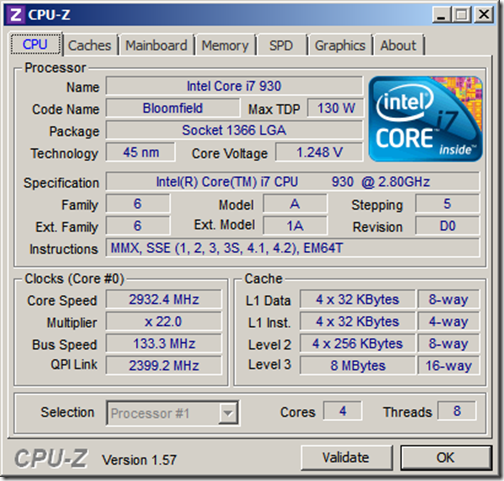Click the CPU-Z logo at bottom left
504x481 pixels.
(51, 458)
